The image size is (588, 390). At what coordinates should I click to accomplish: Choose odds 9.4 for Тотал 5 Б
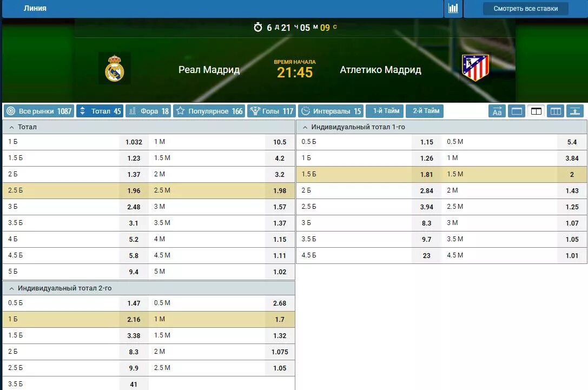pos(134,272)
